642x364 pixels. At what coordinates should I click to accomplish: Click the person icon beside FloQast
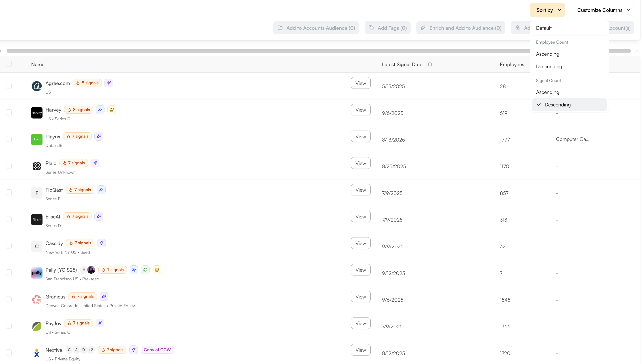tap(101, 190)
